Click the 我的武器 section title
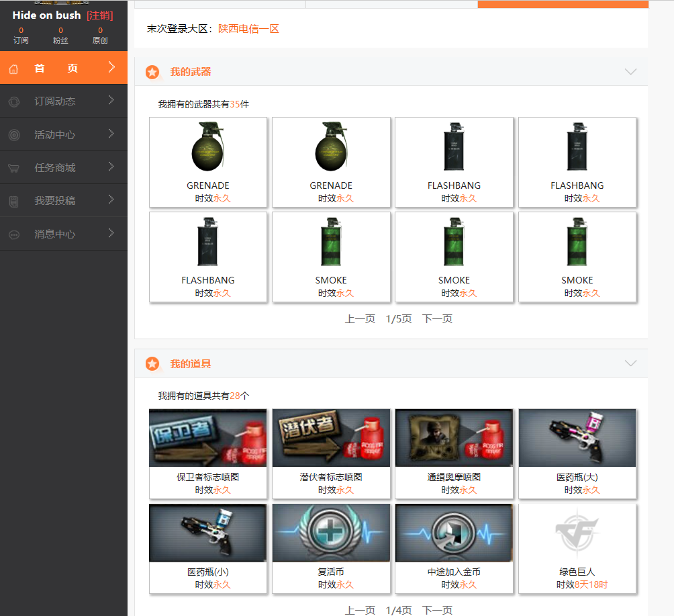674x616 pixels. (191, 72)
